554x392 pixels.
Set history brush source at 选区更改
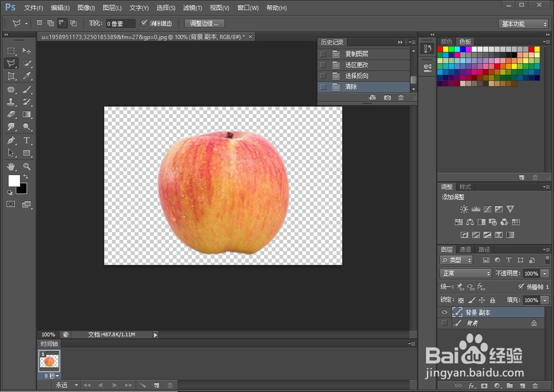pos(323,65)
